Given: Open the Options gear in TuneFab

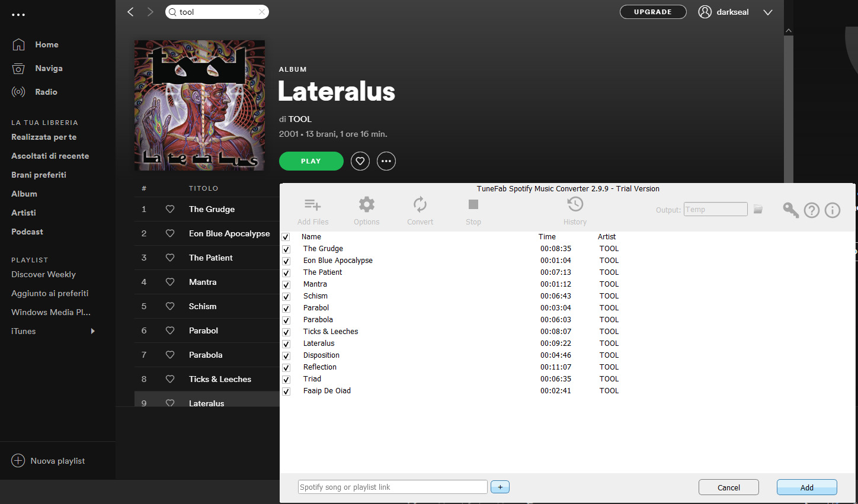Looking at the screenshot, I should (366, 206).
